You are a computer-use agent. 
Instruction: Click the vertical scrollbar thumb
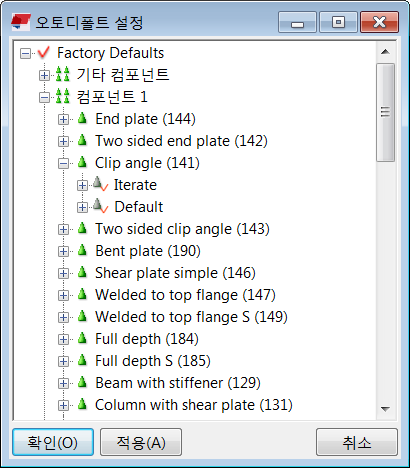[x=385, y=112]
